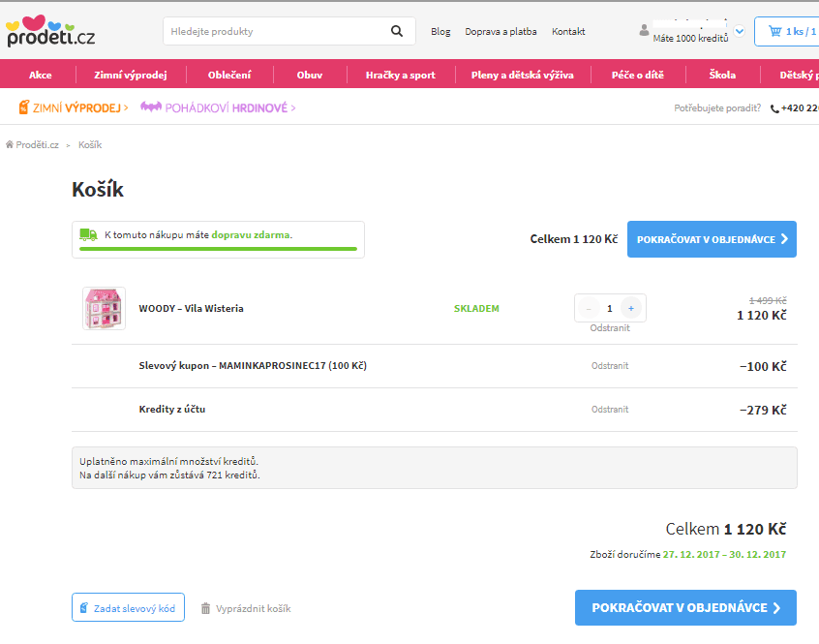
Task: Click Vyprázdnit košík link text
Action: pyautogui.click(x=254, y=608)
